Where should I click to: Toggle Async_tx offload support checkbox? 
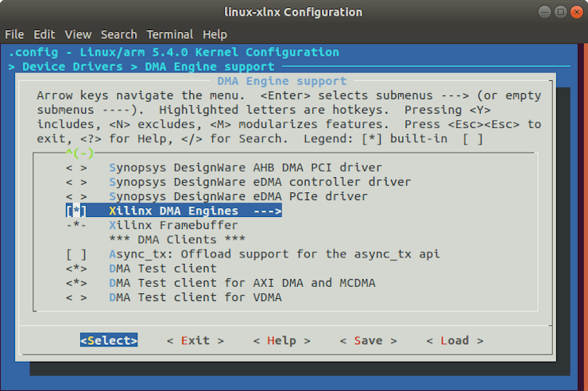(x=77, y=254)
